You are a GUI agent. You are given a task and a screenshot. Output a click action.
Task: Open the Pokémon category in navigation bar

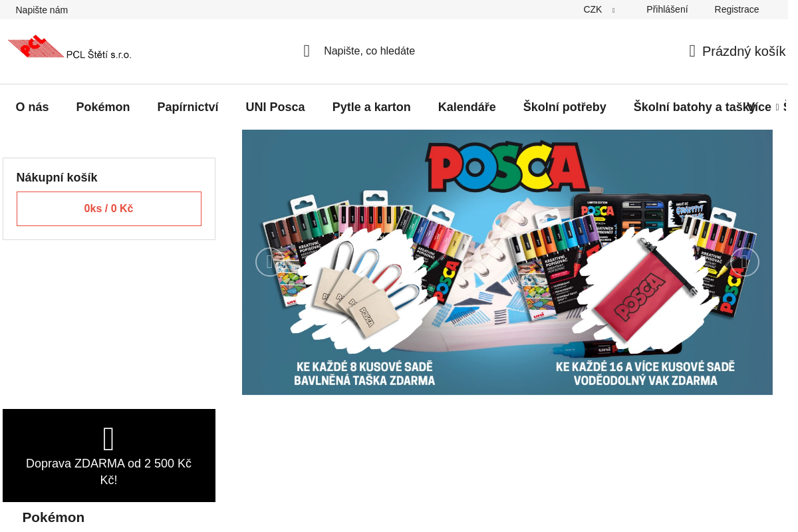point(103,107)
